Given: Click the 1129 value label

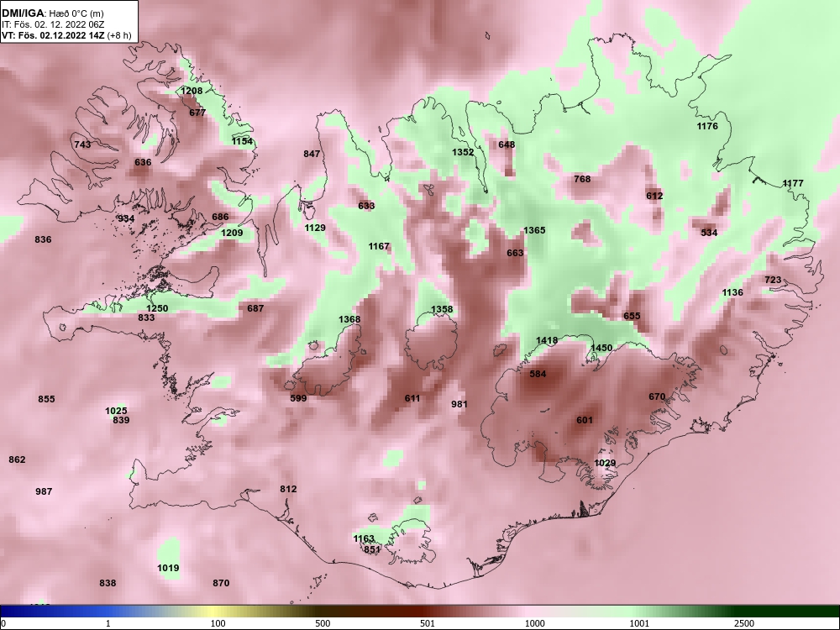Looking at the screenshot, I should pos(315,228).
